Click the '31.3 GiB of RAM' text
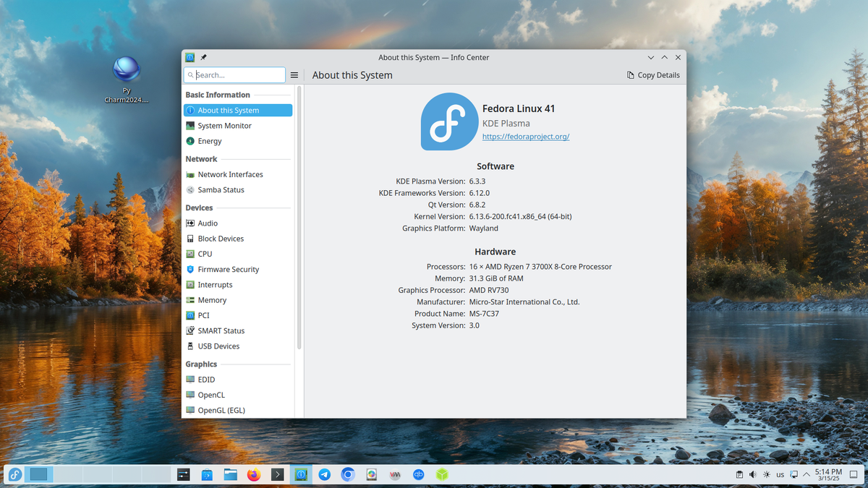The image size is (868, 488). coord(496,278)
